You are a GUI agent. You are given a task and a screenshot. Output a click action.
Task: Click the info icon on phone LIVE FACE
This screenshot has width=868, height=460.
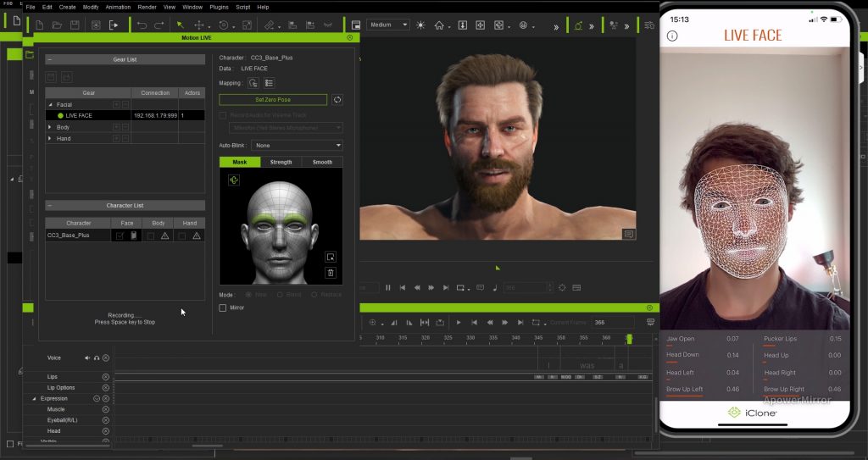[672, 36]
